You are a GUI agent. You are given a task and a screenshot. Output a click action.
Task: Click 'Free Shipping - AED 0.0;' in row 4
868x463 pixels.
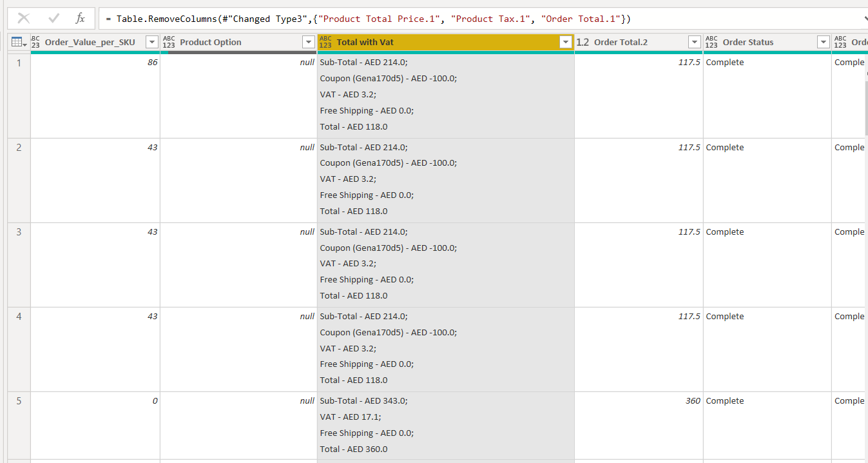click(x=367, y=364)
